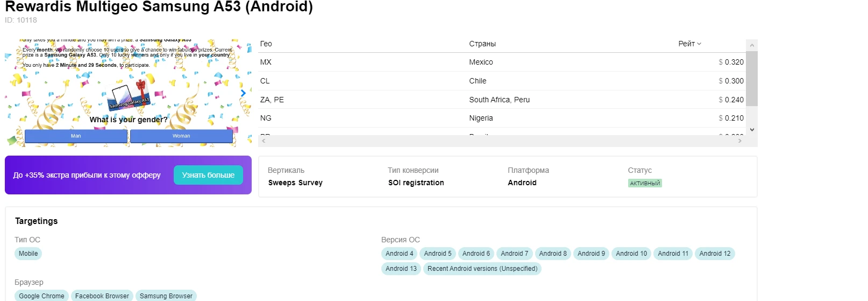Select the ZA, PE geo cell

pyautogui.click(x=272, y=100)
